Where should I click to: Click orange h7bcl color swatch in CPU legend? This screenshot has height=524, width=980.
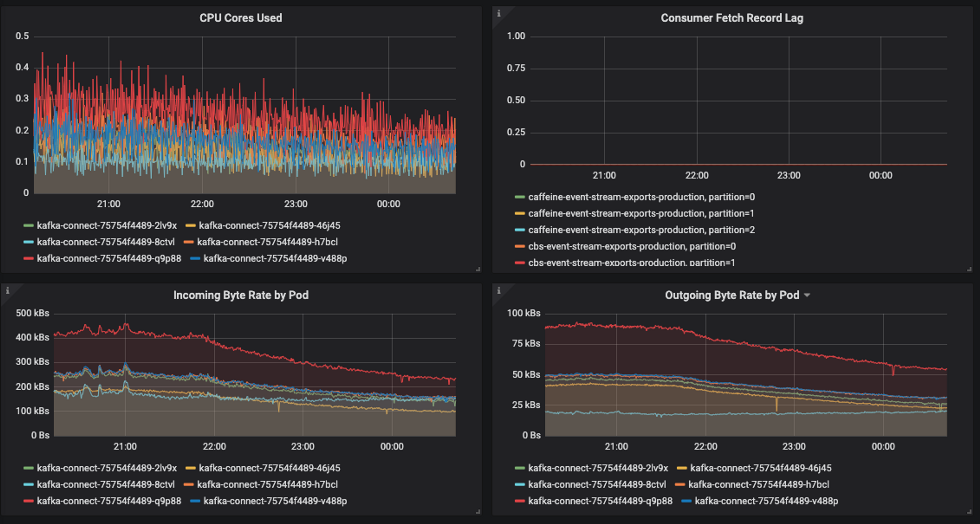pyautogui.click(x=189, y=242)
